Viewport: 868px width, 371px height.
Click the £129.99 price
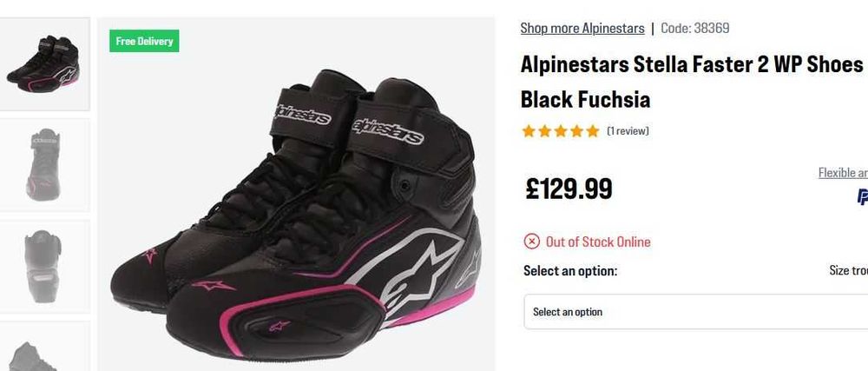569,189
